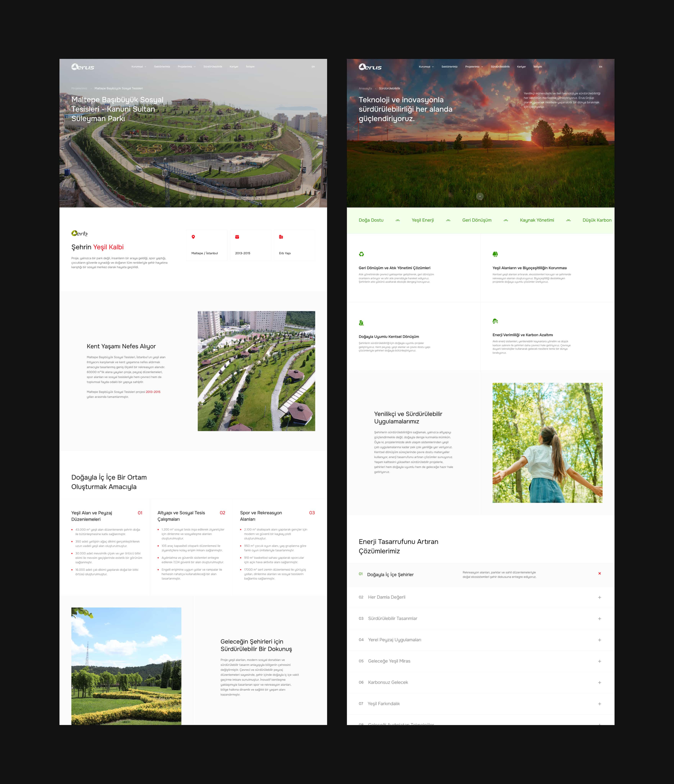Click the building icon above Erb Yapı
Screen dimensions: 674x784
pyautogui.click(x=281, y=237)
